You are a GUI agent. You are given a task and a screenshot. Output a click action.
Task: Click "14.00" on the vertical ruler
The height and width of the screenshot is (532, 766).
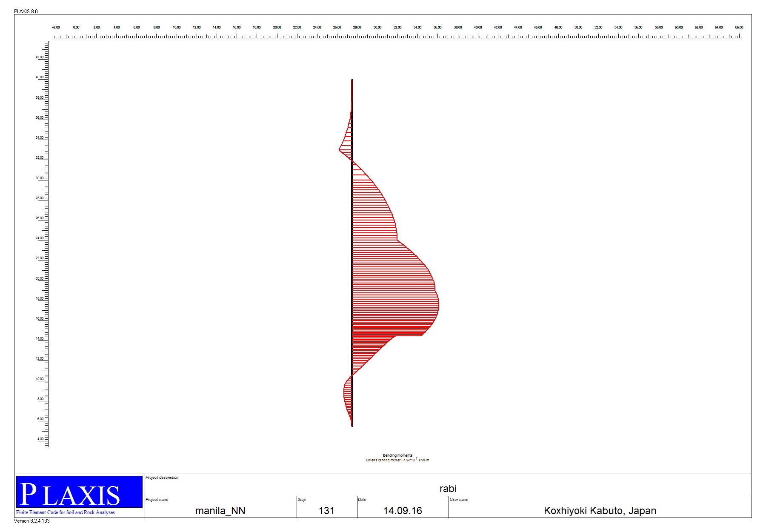(40, 339)
